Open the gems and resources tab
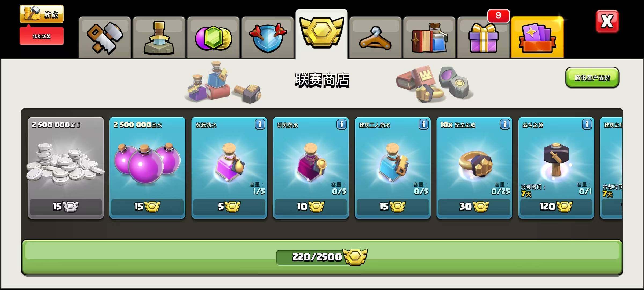Screen dimensions: 644x290 [213, 37]
